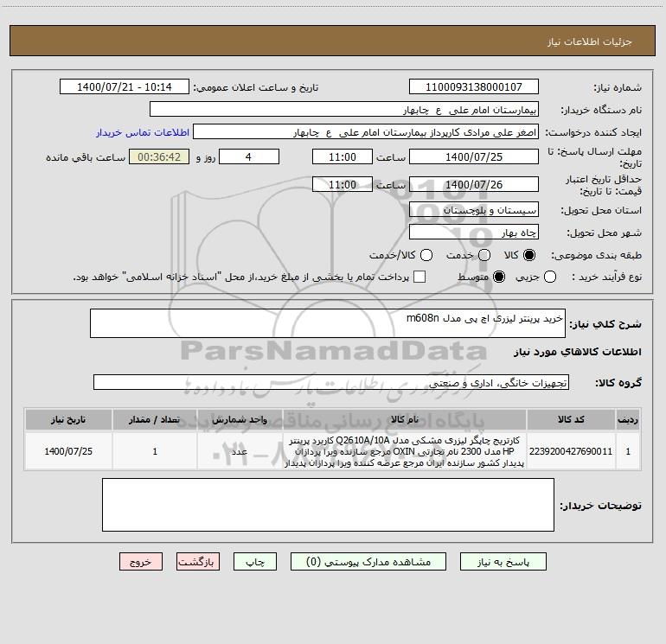Viewport: 666px width, 644px height.
Task: Click the goods group field تجهیزات خانگی، اداری و صنعتی
Action: 331,382
